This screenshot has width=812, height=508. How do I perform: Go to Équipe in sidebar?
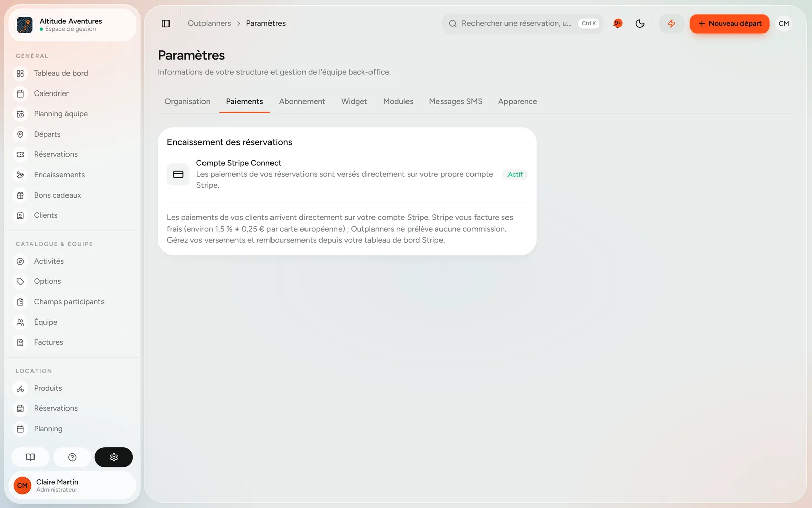tap(73, 322)
